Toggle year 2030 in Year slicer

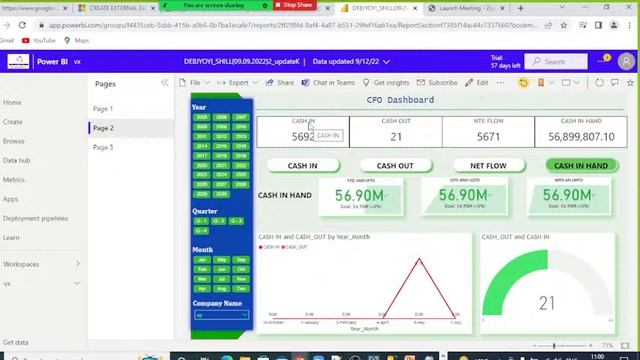tap(221, 194)
